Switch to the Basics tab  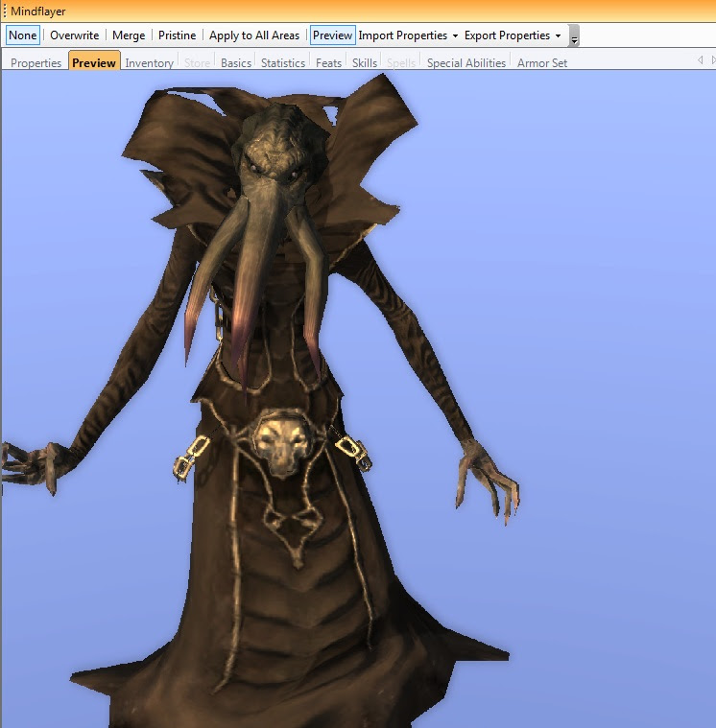coord(236,62)
